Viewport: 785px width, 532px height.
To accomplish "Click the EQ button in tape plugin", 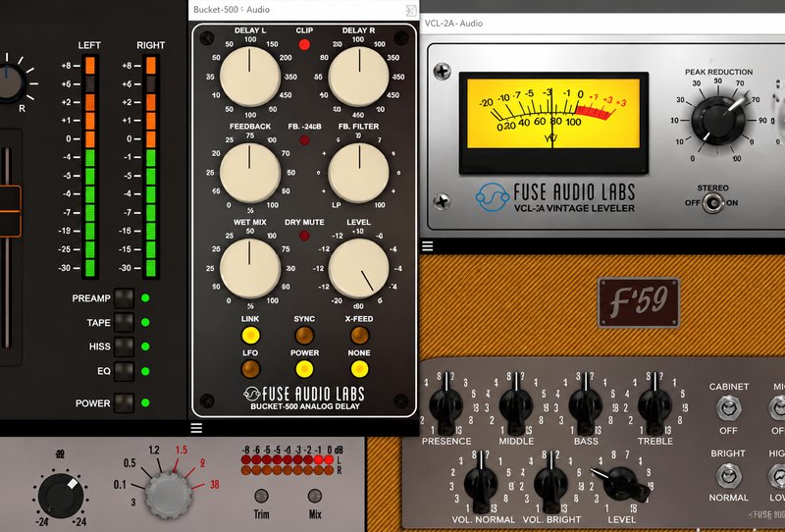I will point(124,371).
